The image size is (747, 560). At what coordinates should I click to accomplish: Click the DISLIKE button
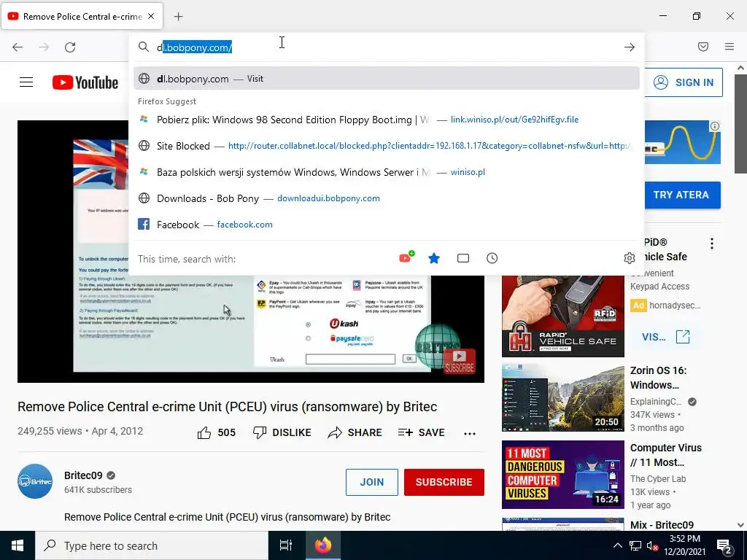coord(282,432)
